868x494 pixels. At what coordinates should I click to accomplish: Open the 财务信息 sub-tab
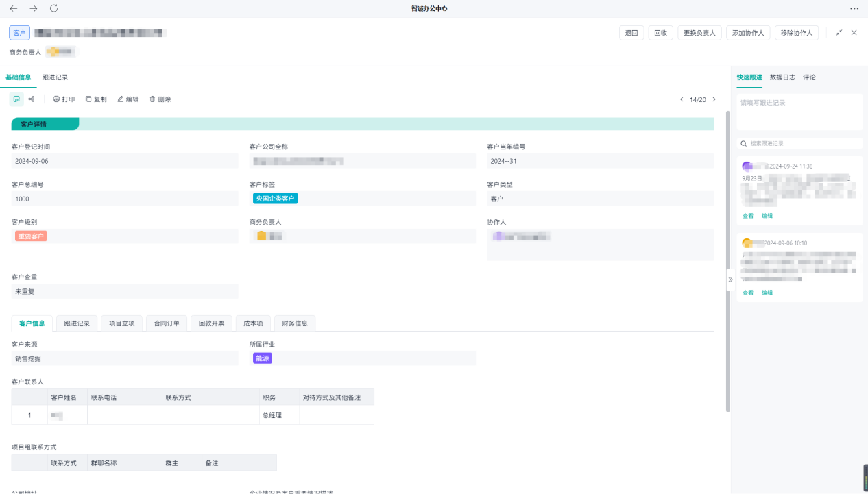295,323
